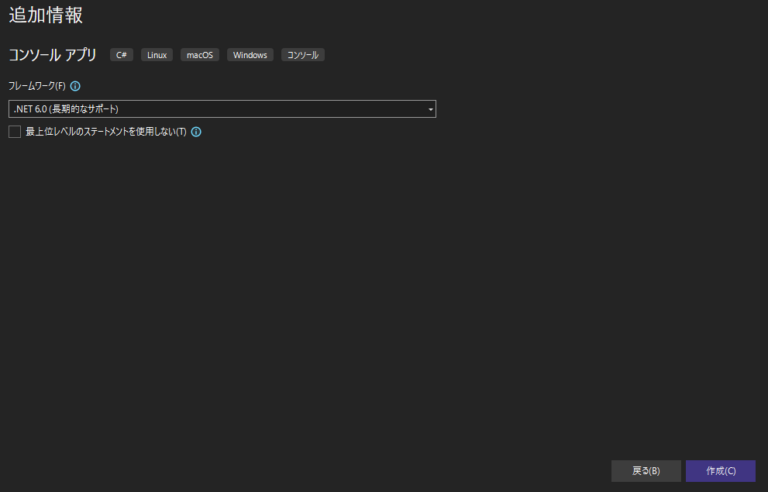Click empty area right of the framework combo box
Screen dimensions: 768x492
point(600,109)
